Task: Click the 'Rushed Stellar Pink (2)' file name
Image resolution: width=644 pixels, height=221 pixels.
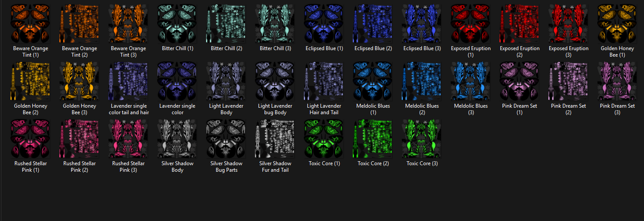Action: tap(79, 167)
